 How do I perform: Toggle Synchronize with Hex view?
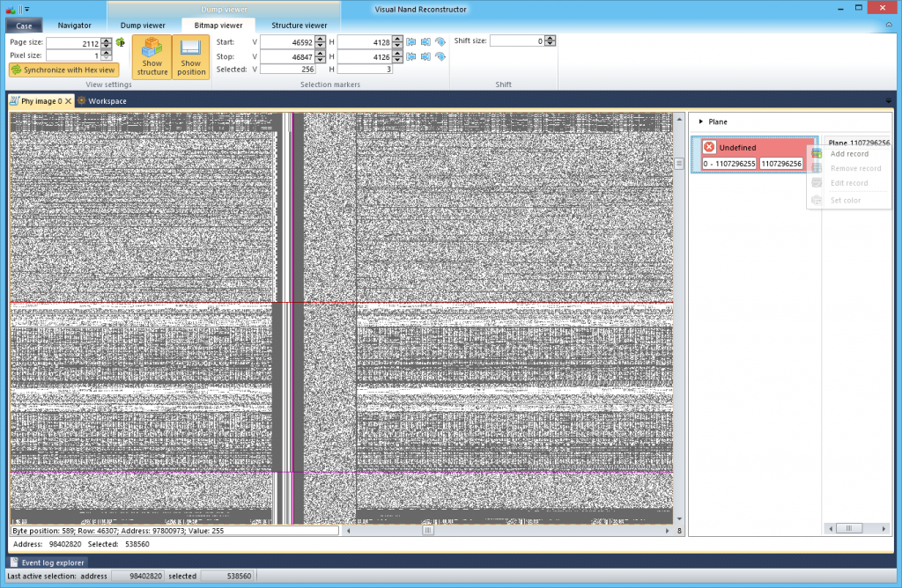(63, 70)
